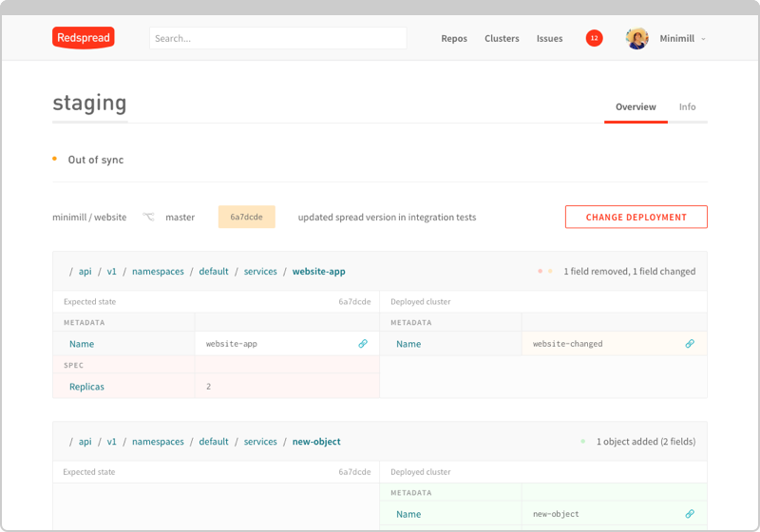The width and height of the screenshot is (760, 532).
Task: Open the website-app service link
Action: click(318, 272)
